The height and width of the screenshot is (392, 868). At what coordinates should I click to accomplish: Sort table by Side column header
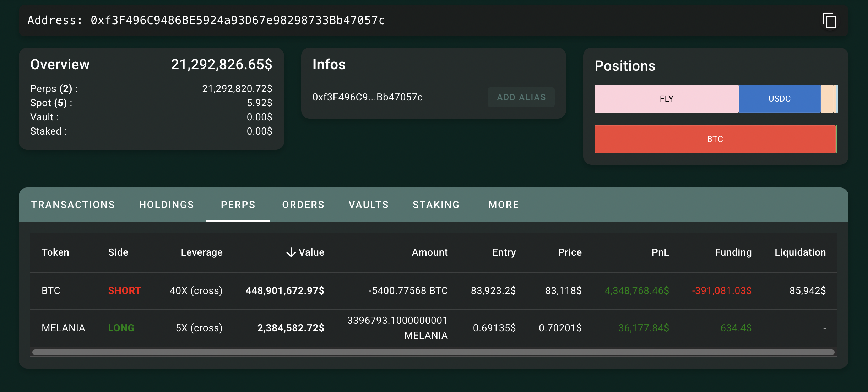118,252
